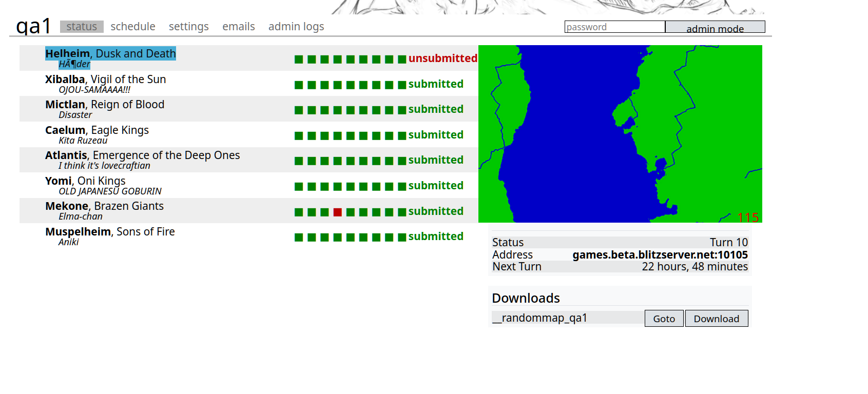Click last green square in Xibalba row
868x394 pixels.
pos(402,85)
